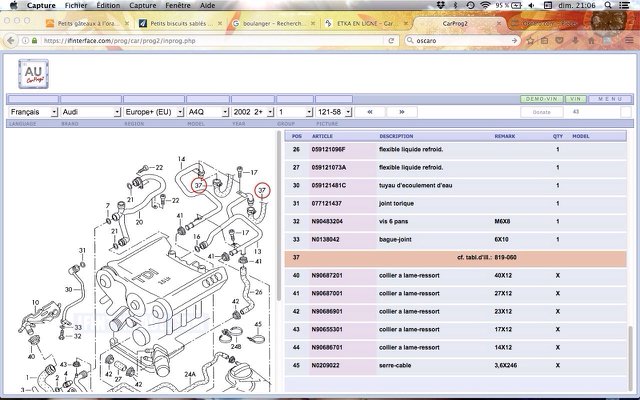Viewport: 640px width, 400px height.
Task: Click the diagram panel vertical scrollbar
Action: coord(279,216)
